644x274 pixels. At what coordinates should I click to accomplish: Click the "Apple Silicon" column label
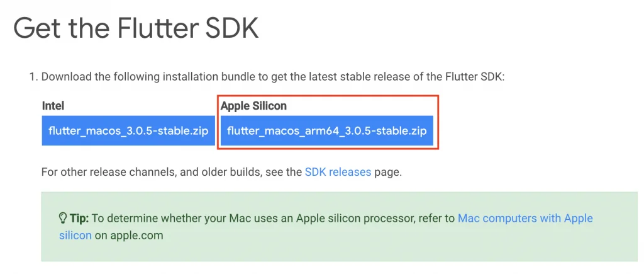tap(253, 106)
